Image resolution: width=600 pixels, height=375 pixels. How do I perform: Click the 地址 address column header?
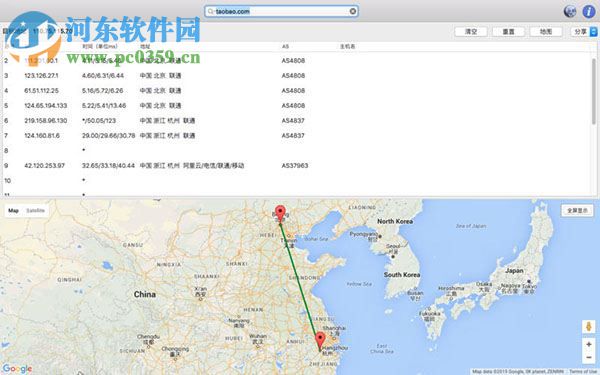[145, 47]
